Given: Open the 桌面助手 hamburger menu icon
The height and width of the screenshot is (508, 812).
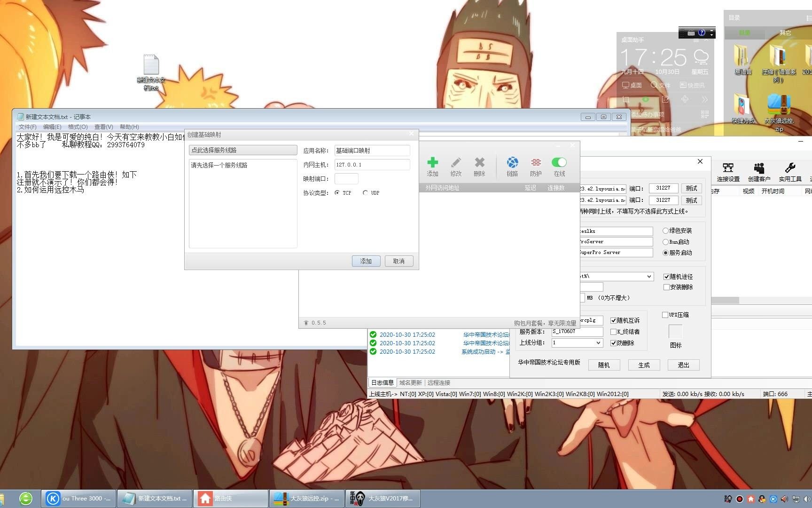Looking at the screenshot, I should pyautogui.click(x=696, y=40).
